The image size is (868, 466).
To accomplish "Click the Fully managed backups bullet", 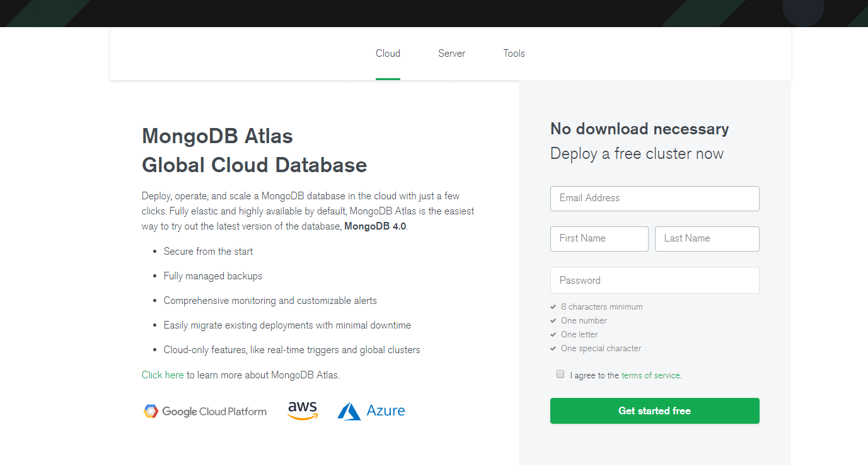I will (212, 276).
